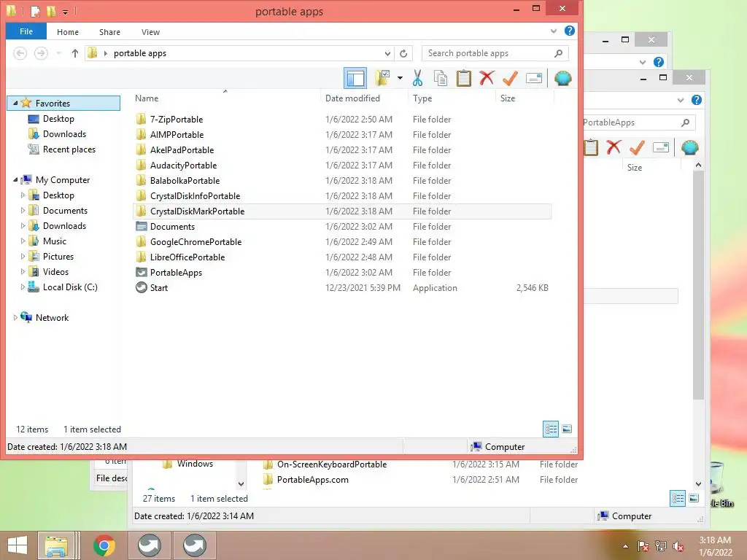This screenshot has width=747, height=560.
Task: Open address bar history dropdown
Action: [x=387, y=53]
